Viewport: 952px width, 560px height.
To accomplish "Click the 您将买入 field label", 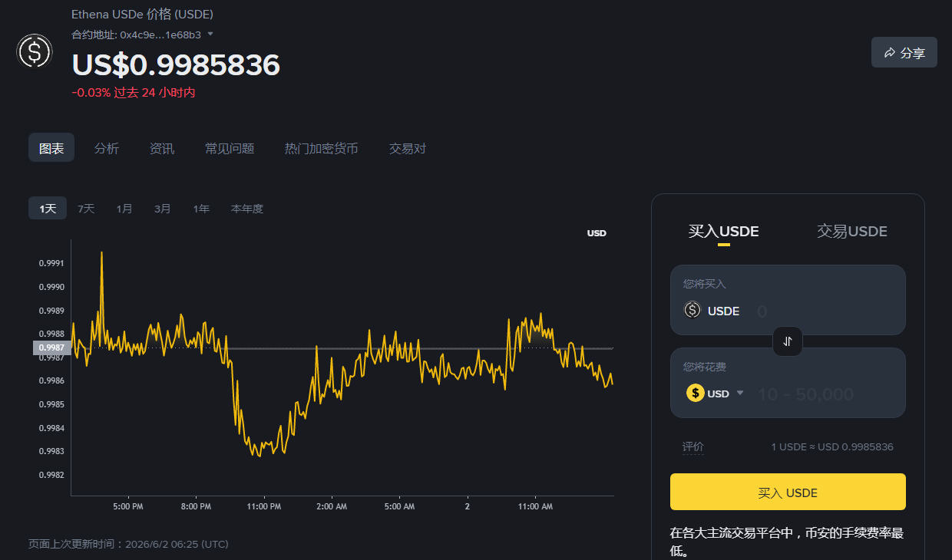I will click(705, 284).
